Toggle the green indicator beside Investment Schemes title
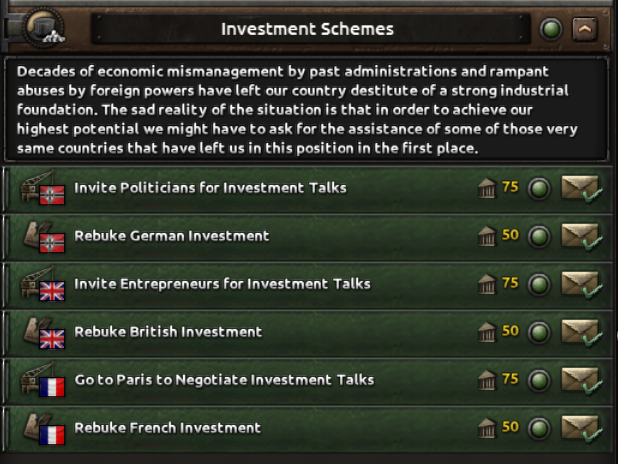 (x=551, y=29)
